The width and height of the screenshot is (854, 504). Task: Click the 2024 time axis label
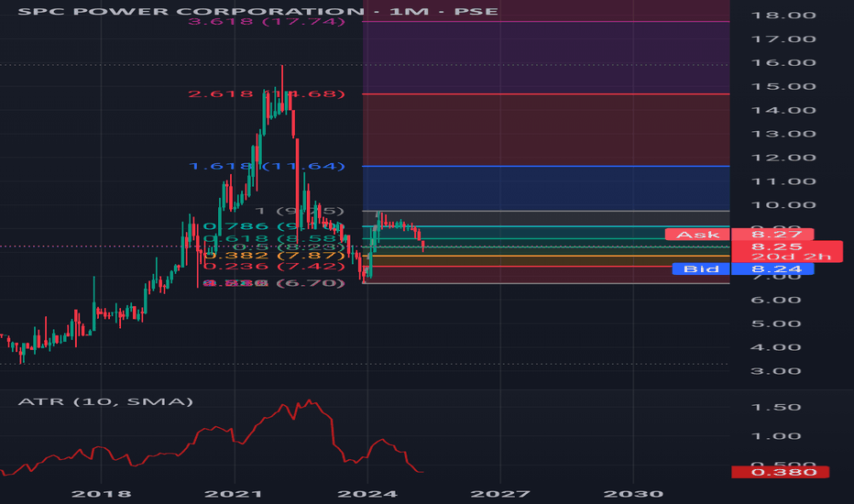coord(367,494)
